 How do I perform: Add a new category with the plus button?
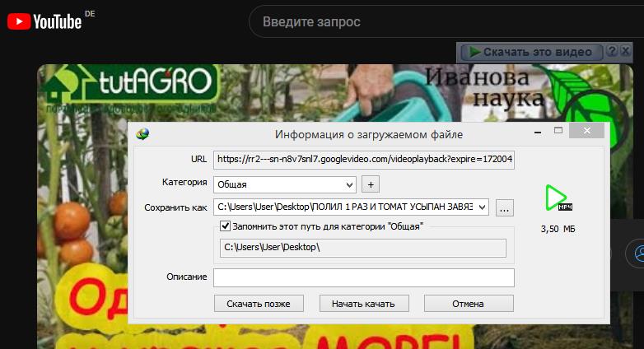371,184
